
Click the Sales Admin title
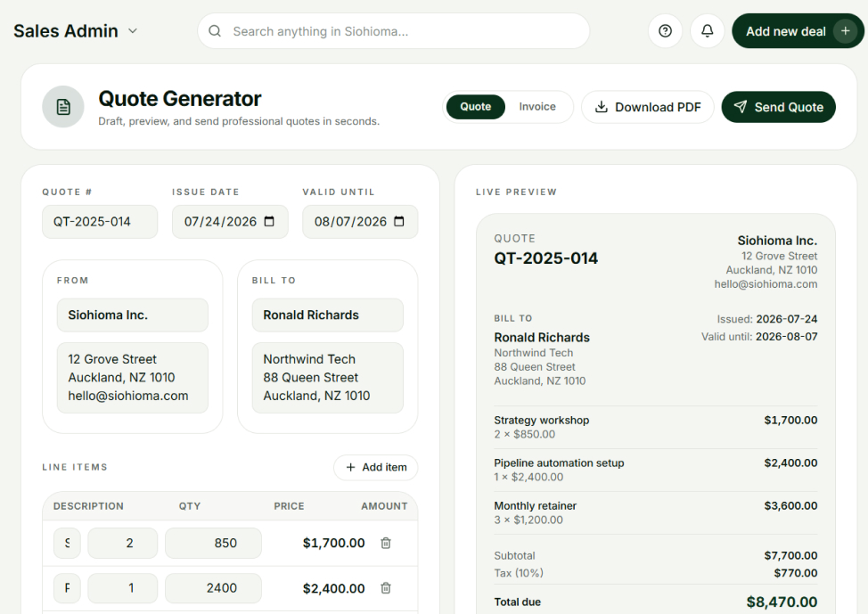pos(66,31)
